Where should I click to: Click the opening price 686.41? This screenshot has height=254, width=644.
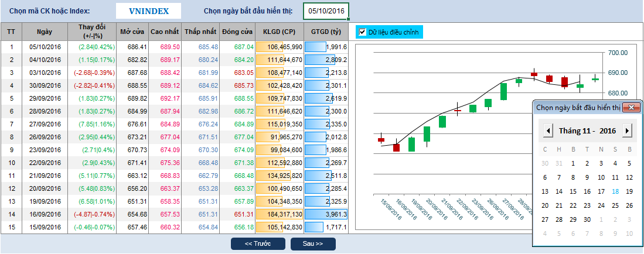tap(137, 47)
